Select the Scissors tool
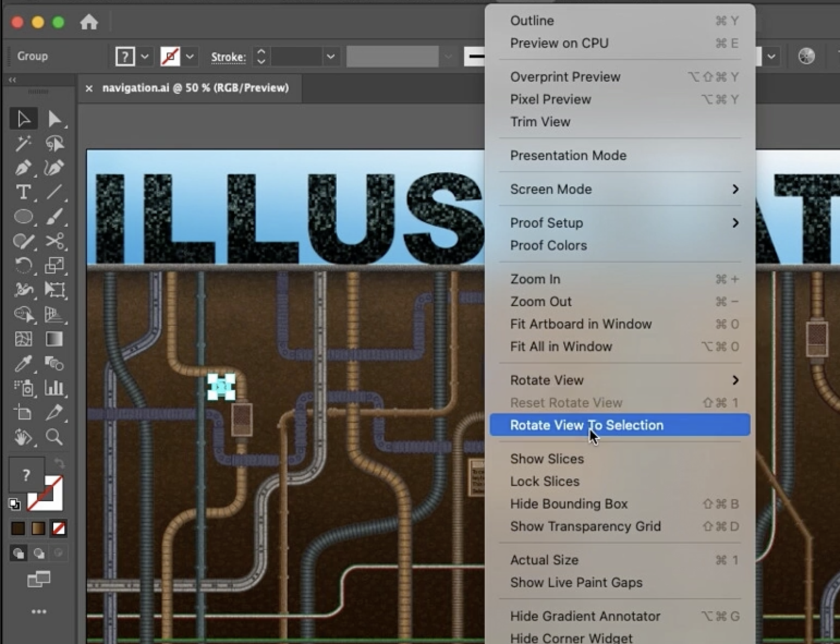The width and height of the screenshot is (840, 644). [54, 241]
